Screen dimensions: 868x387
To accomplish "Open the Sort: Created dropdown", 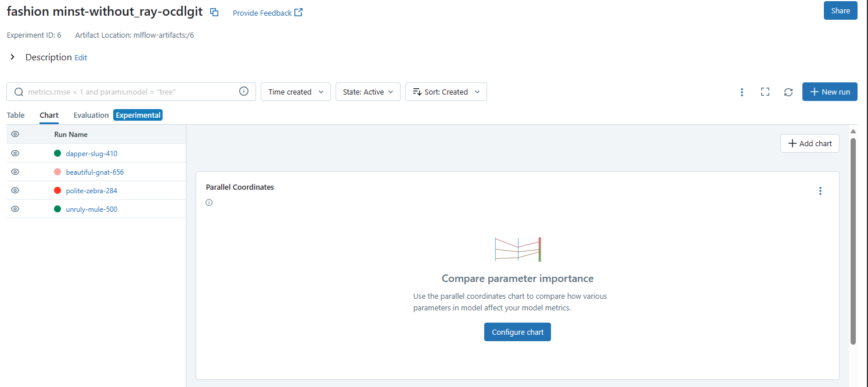I will tap(446, 92).
